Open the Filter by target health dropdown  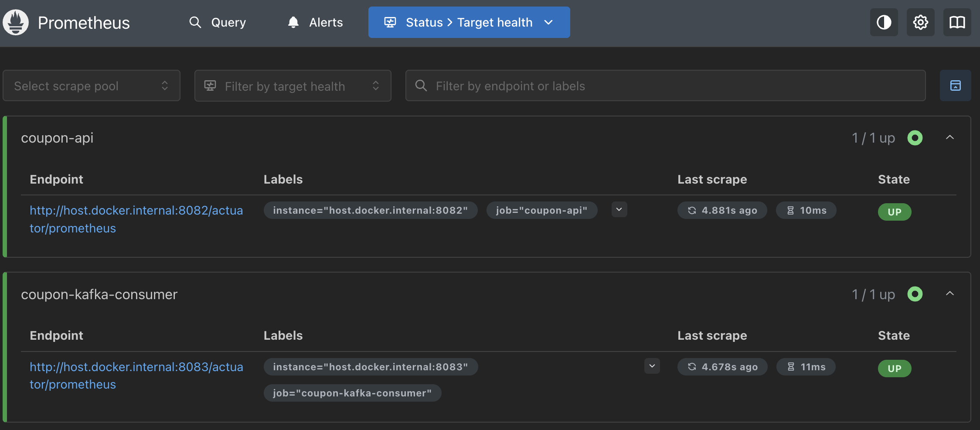(x=293, y=85)
